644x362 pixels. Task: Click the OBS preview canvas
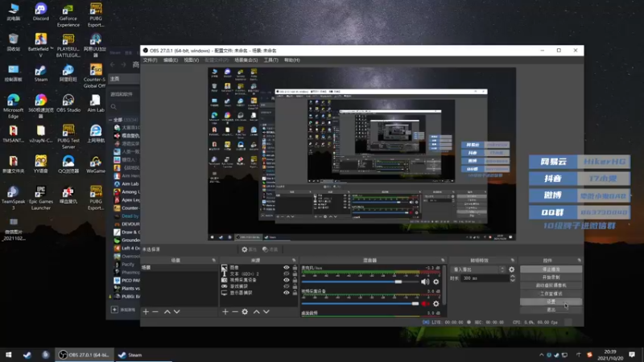coord(361,154)
